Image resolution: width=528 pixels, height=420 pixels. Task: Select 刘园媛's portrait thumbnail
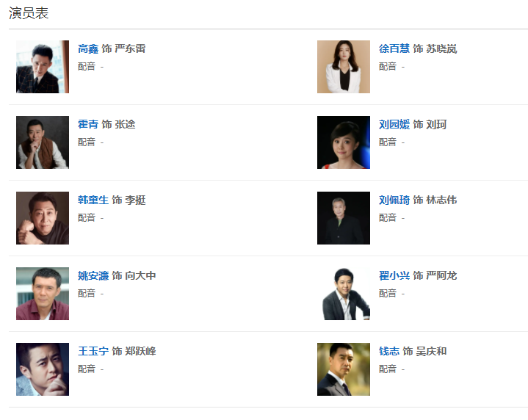[344, 142]
